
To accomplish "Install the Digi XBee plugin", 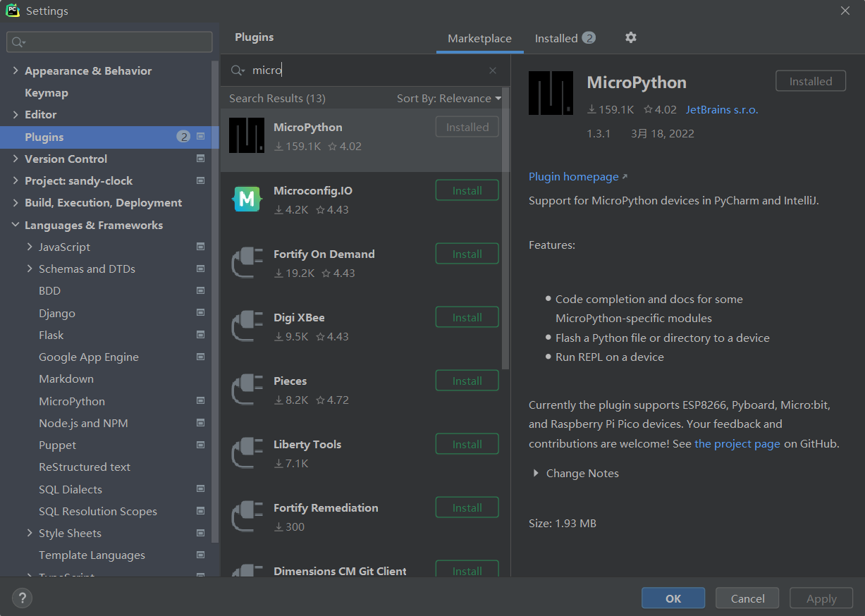I will coord(467,317).
